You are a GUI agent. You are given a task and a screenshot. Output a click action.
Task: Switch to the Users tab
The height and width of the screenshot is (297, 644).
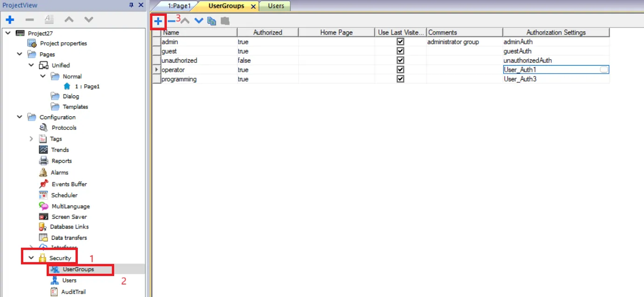click(x=276, y=6)
